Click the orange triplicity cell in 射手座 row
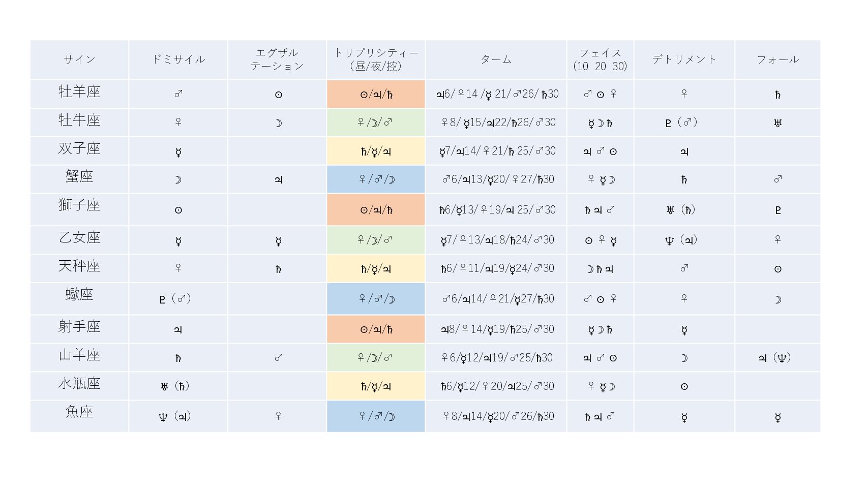868x488 pixels. click(376, 329)
